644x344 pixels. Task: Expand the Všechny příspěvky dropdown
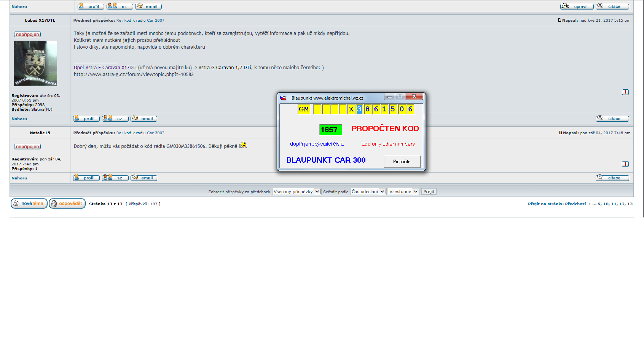tap(296, 192)
